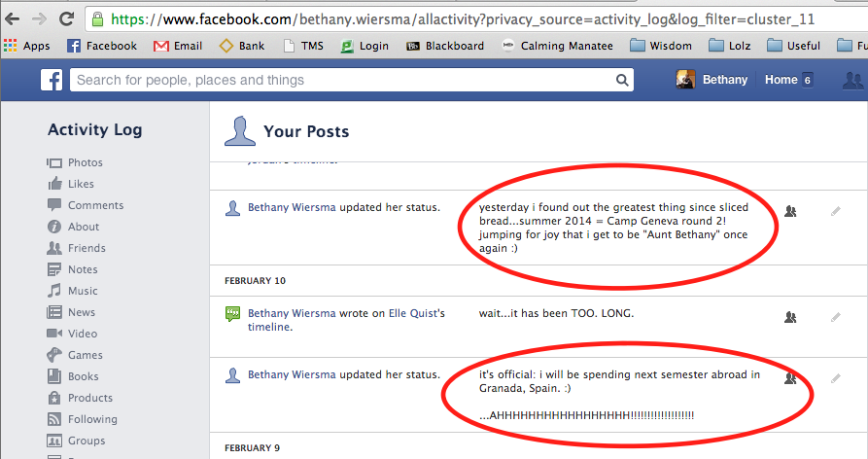Click pencil edit icon for Camp Geneva post
Image resolution: width=868 pixels, height=459 pixels.
coord(836,210)
